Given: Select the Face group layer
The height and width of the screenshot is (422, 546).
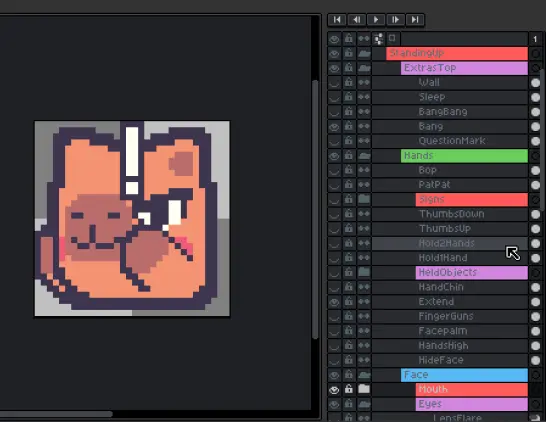Looking at the screenshot, I should click(x=464, y=375).
